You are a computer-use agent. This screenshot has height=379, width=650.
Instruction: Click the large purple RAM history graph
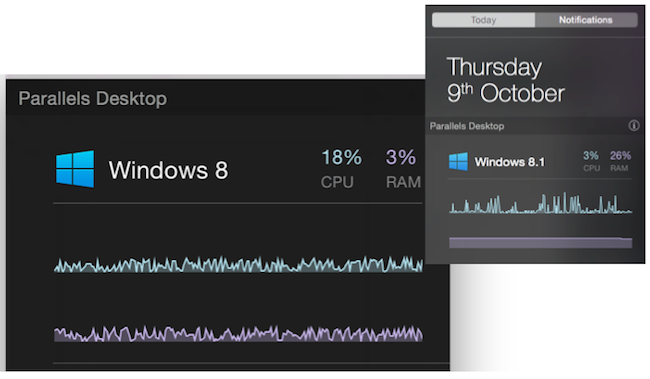point(238,334)
